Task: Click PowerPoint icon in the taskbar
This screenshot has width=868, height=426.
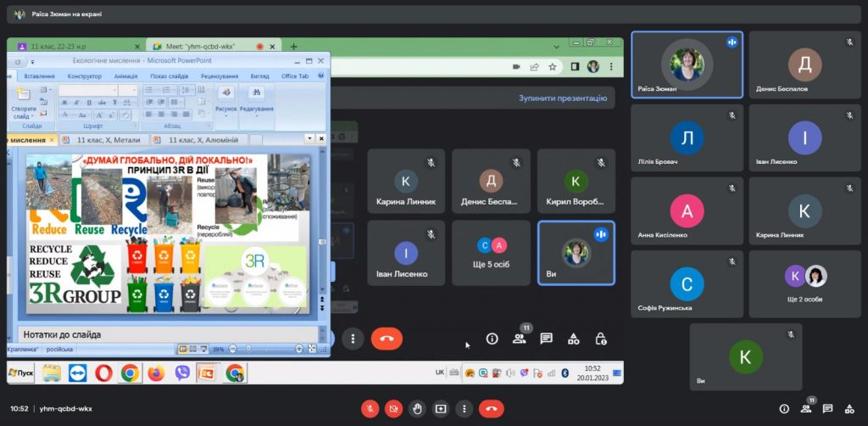Action: point(209,373)
